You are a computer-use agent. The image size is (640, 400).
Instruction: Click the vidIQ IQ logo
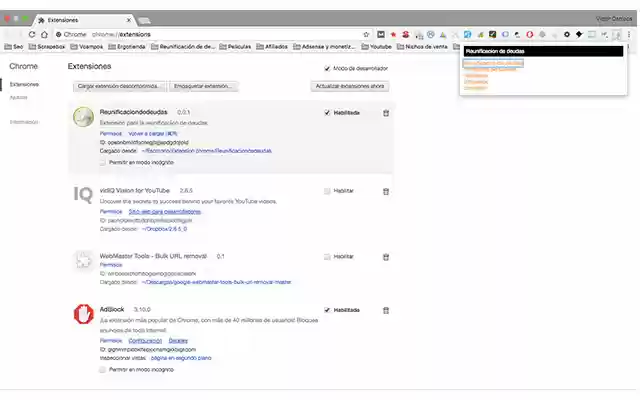[x=83, y=194]
